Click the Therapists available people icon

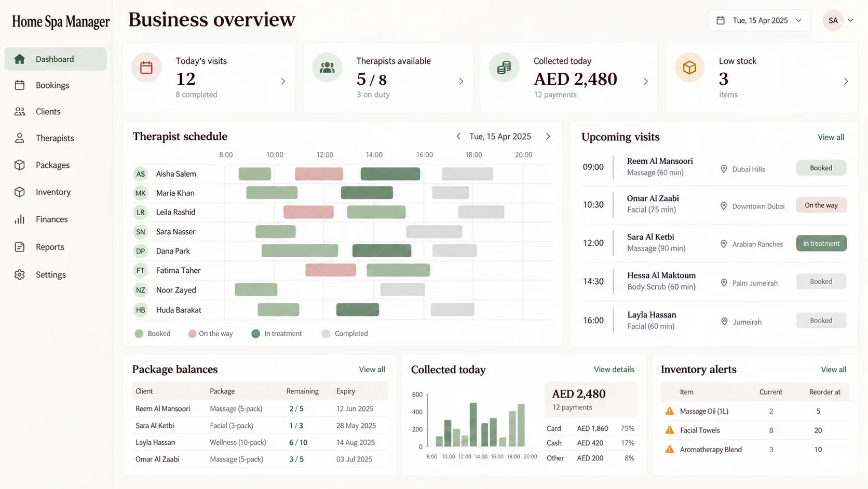point(327,68)
